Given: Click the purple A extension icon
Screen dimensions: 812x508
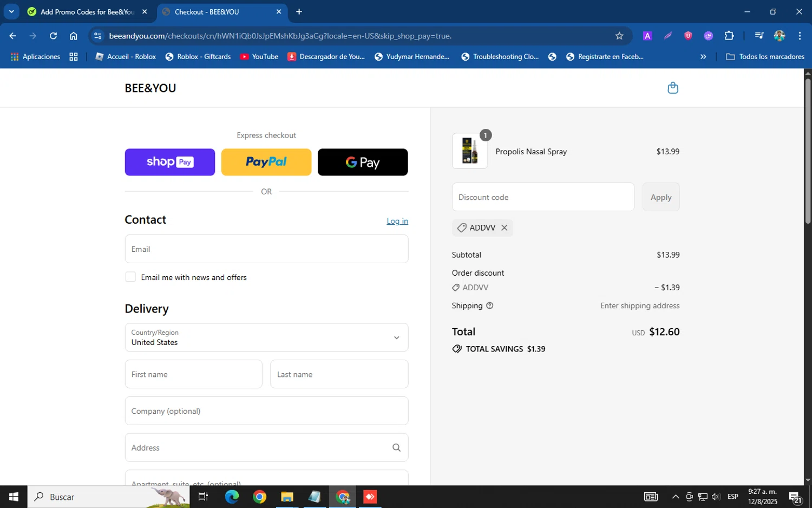Looking at the screenshot, I should (x=647, y=36).
